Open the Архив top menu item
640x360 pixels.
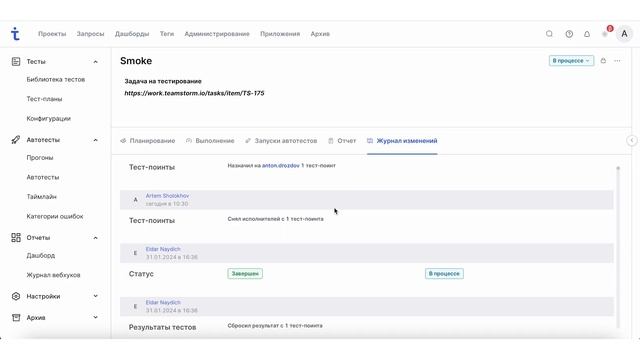click(x=320, y=34)
